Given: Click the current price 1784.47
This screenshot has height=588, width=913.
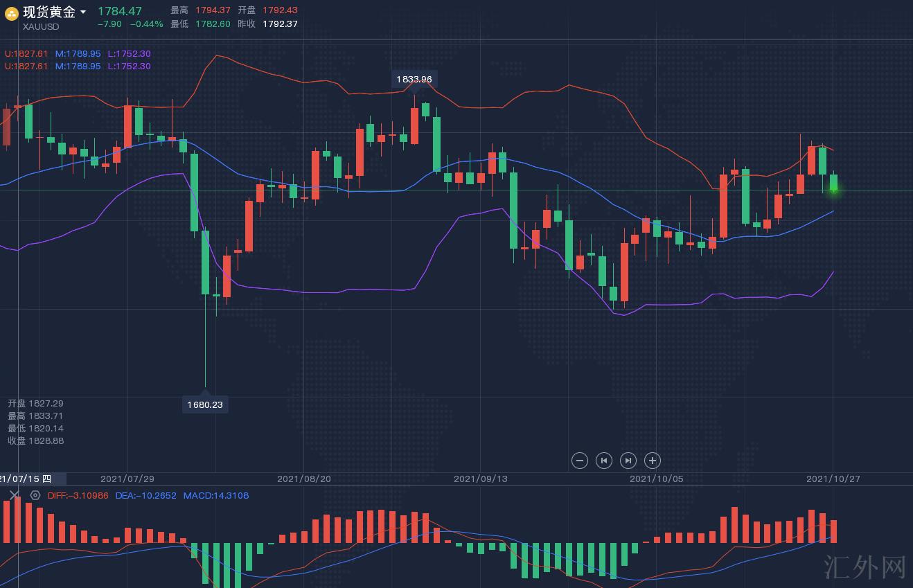Looking at the screenshot, I should [x=120, y=11].
